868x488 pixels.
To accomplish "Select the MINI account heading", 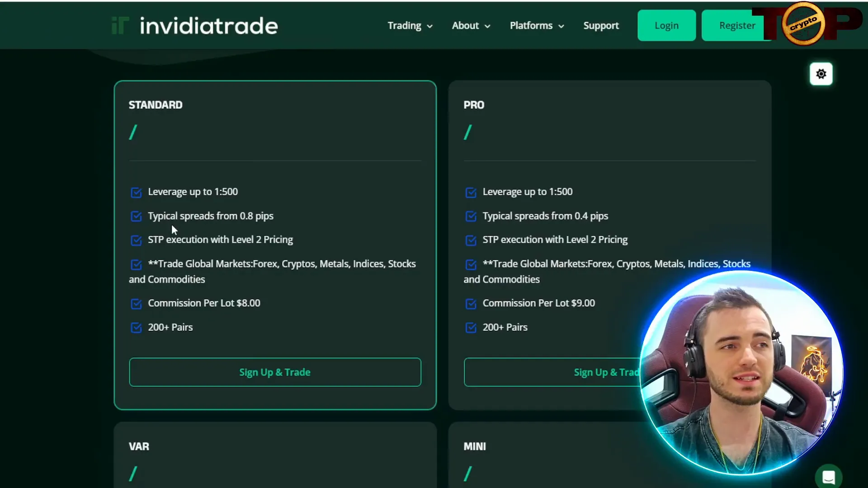I will pos(475,446).
